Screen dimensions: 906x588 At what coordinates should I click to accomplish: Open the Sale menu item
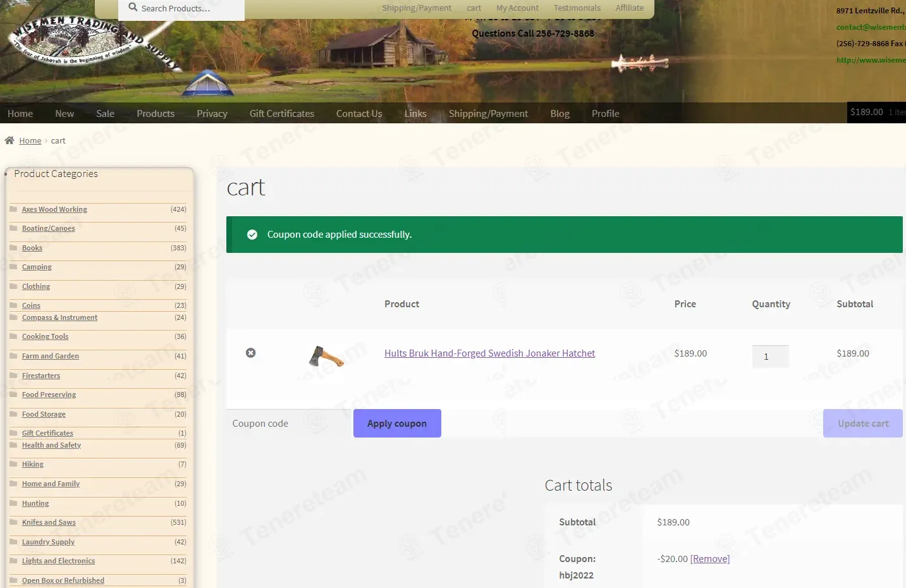[105, 113]
